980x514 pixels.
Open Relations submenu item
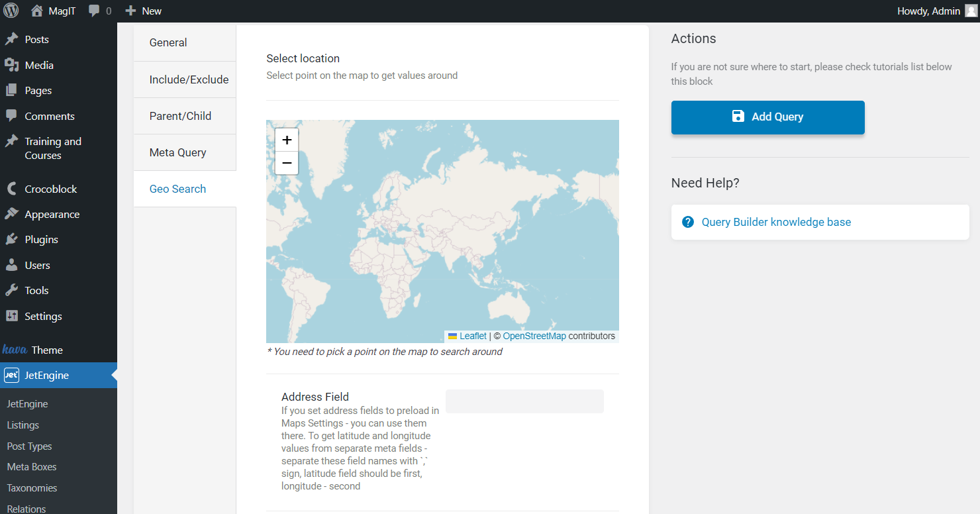point(26,509)
